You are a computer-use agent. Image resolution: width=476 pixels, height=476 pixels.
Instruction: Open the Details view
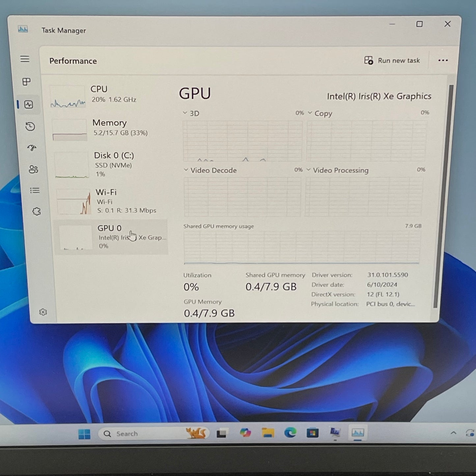(x=35, y=190)
